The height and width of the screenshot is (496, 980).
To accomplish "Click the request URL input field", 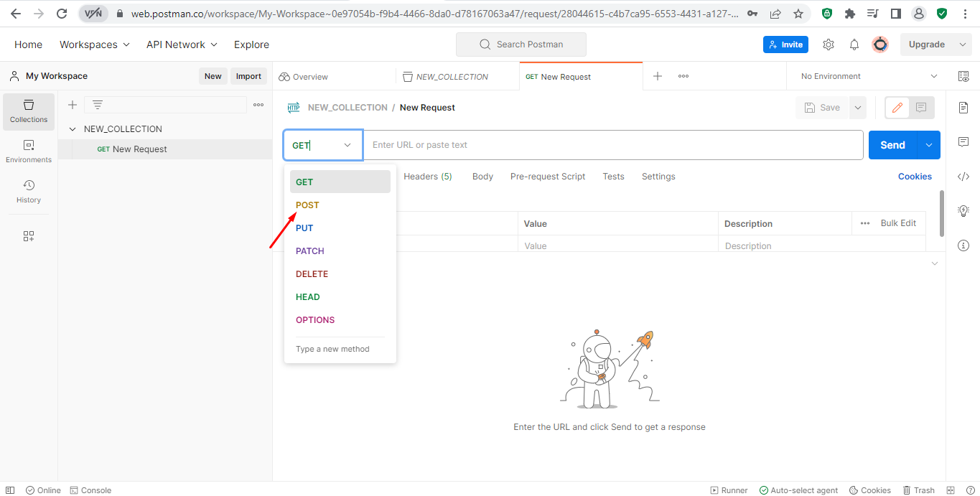I will [x=613, y=145].
